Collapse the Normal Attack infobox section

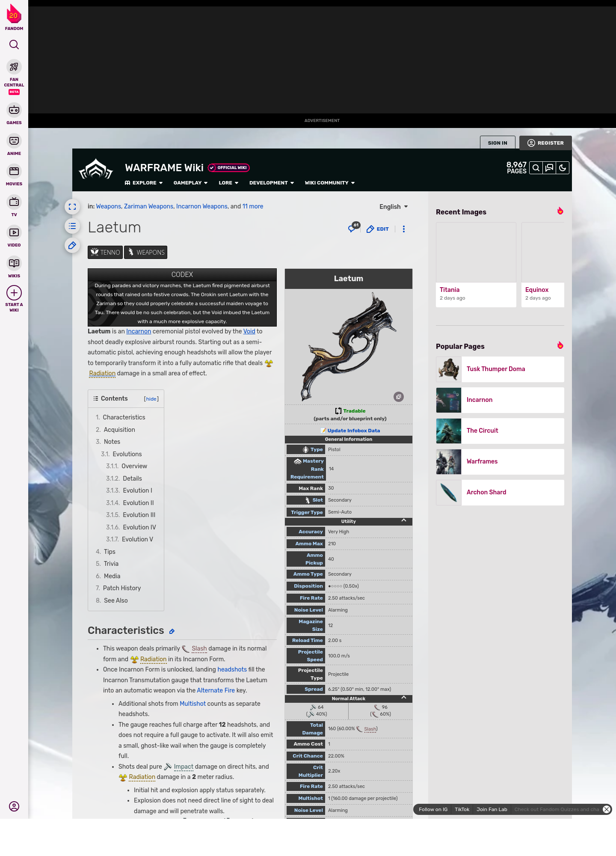[404, 698]
